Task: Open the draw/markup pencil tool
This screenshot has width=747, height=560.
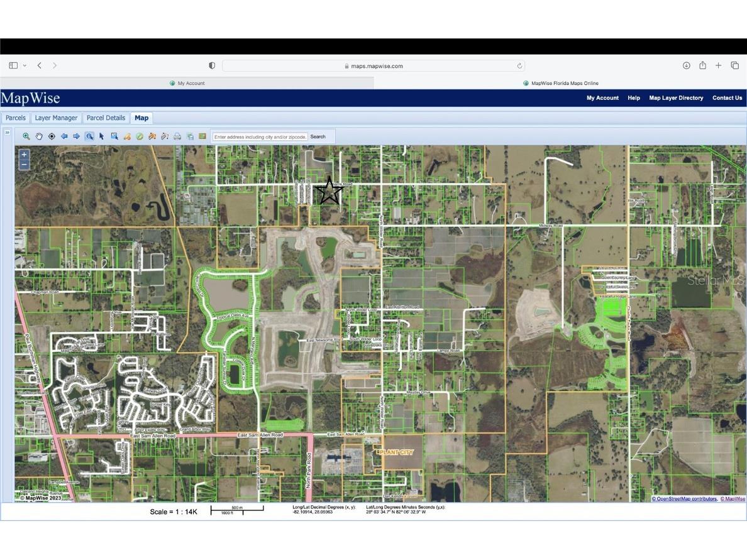Action: pyautogui.click(x=127, y=136)
